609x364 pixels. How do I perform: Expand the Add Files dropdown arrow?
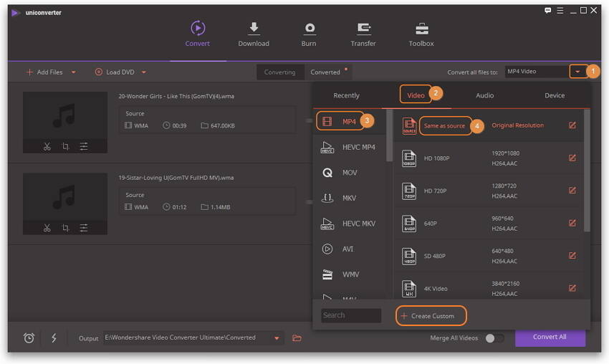[x=73, y=72]
